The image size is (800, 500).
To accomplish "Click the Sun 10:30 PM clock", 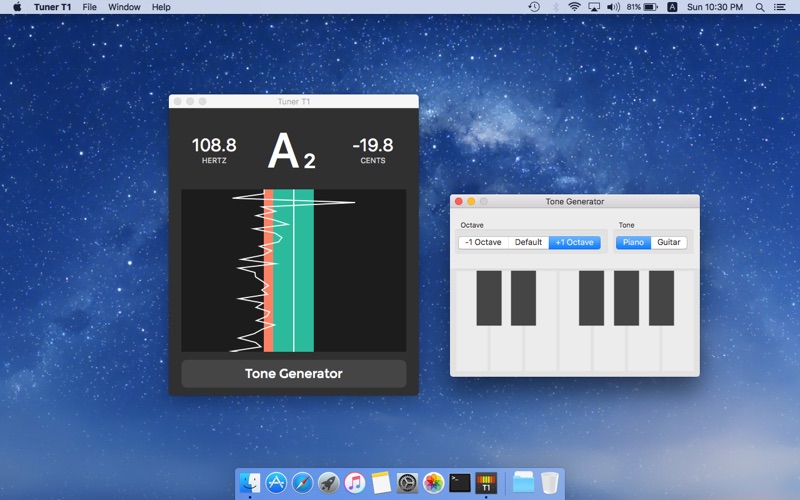I will tap(714, 7).
